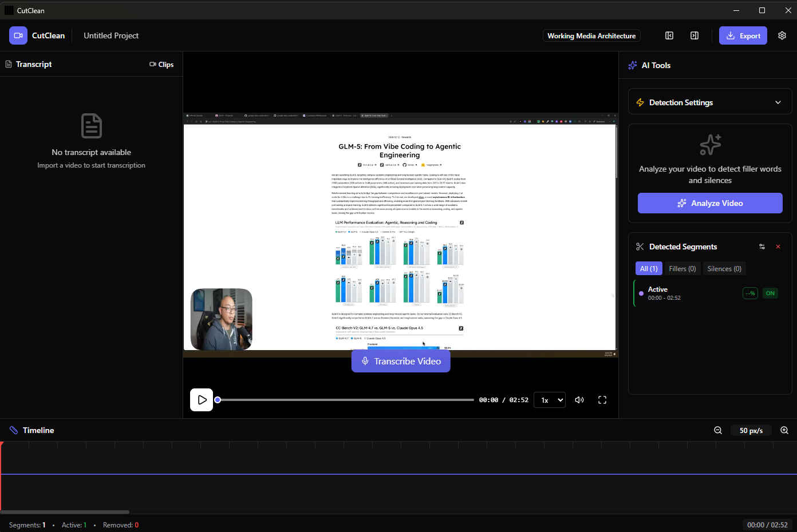Toggle the Active segment ON switch
The image size is (797, 532).
point(770,293)
